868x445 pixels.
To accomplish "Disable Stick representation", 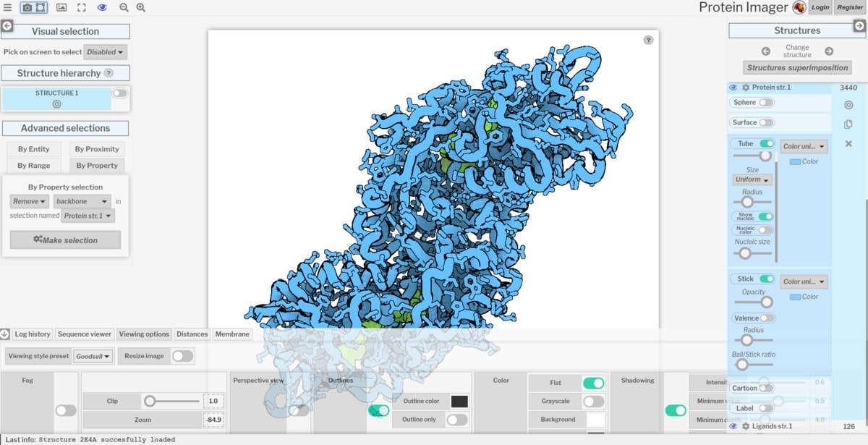I will [766, 279].
